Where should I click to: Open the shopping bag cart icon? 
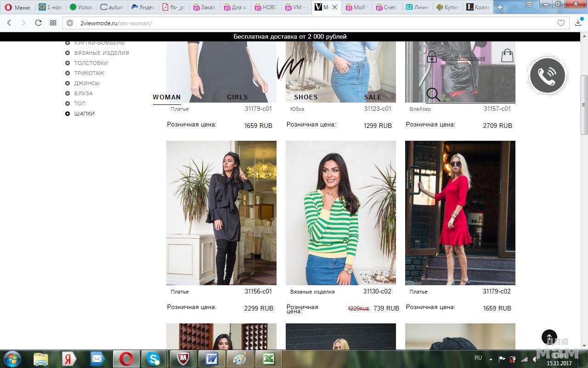pyautogui.click(x=507, y=56)
